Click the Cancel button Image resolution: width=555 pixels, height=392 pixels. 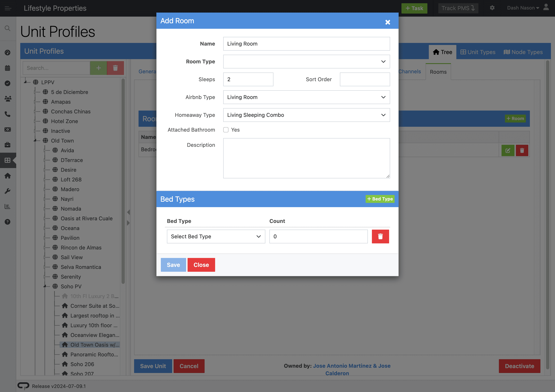(x=189, y=366)
